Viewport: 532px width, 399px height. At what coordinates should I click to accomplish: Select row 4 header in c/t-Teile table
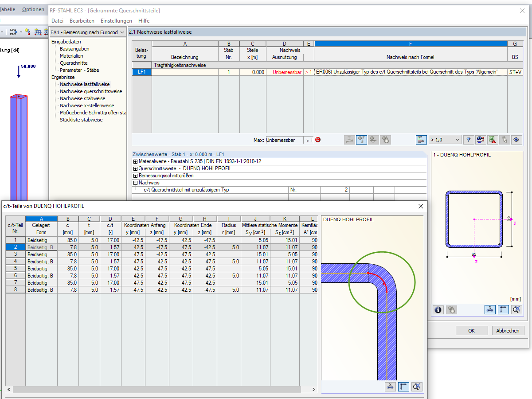coord(16,261)
